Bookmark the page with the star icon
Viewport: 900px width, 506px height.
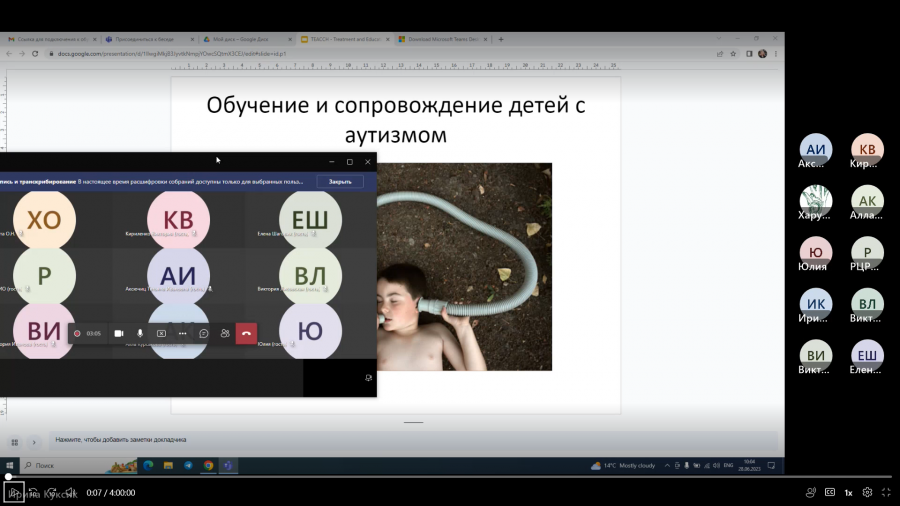733,53
